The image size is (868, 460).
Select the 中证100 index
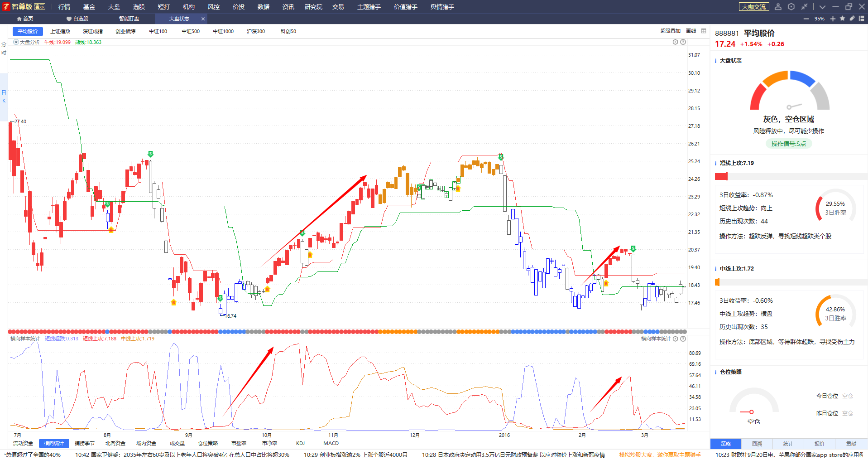(158, 31)
